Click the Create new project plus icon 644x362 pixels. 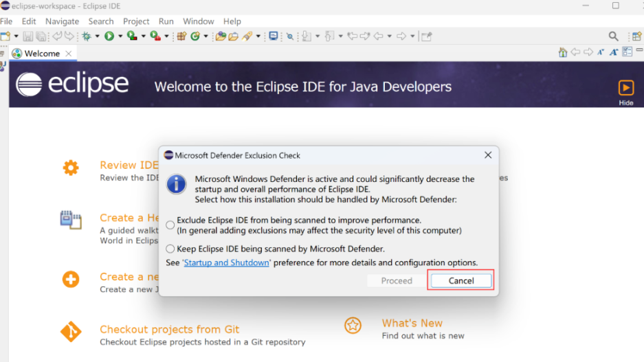pyautogui.click(x=71, y=280)
